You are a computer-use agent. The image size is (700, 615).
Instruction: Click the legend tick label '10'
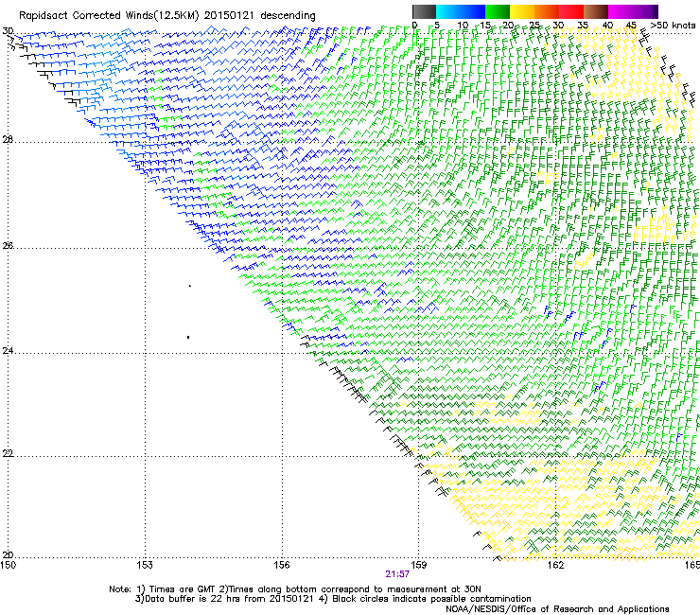463,26
